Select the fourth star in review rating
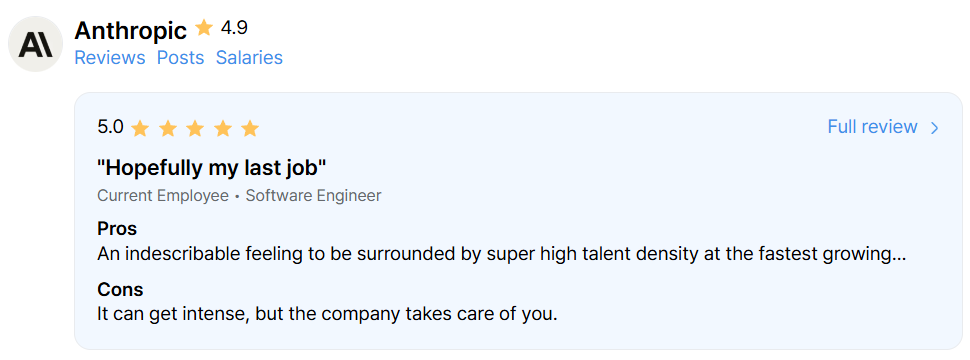This screenshot has width=970, height=360. point(222,129)
